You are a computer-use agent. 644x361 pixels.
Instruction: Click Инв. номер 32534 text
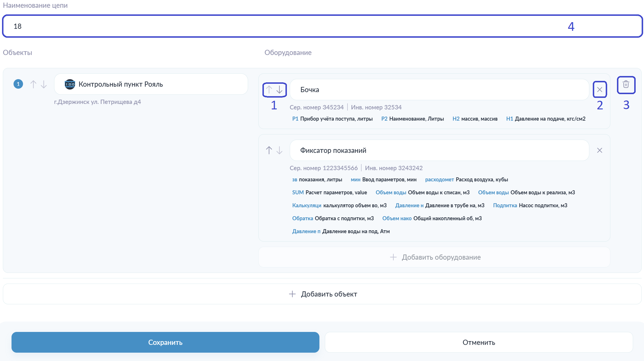tap(376, 107)
